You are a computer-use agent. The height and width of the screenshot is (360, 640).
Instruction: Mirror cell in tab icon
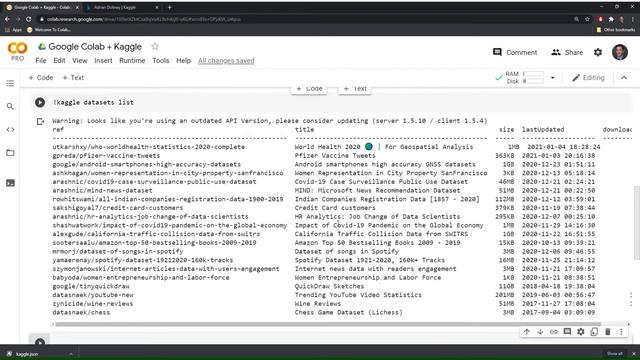tap(594, 332)
